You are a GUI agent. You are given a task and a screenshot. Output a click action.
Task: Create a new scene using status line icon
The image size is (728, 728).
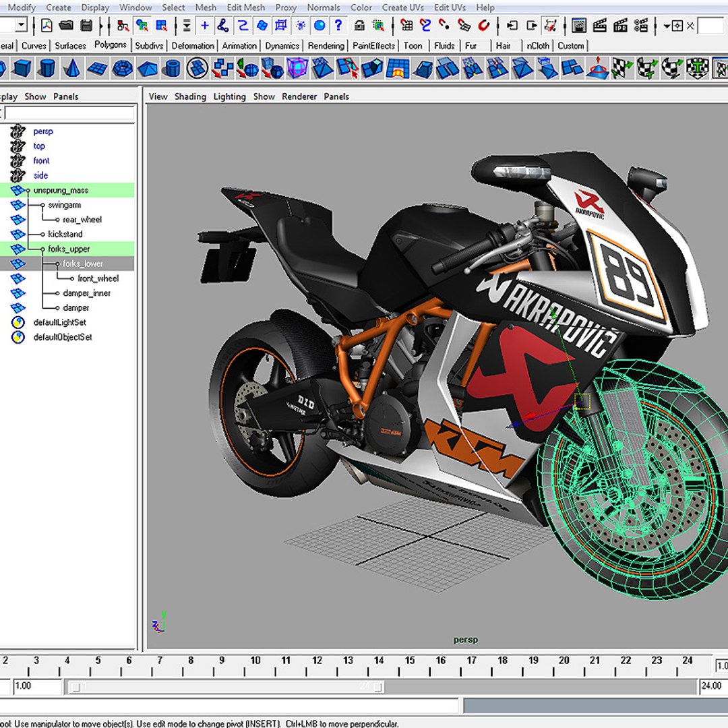click(x=47, y=26)
